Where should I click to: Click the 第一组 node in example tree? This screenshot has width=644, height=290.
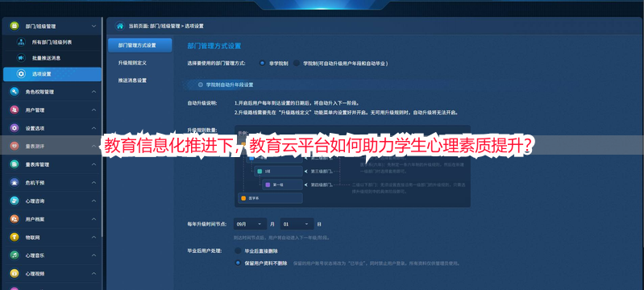[282, 184]
